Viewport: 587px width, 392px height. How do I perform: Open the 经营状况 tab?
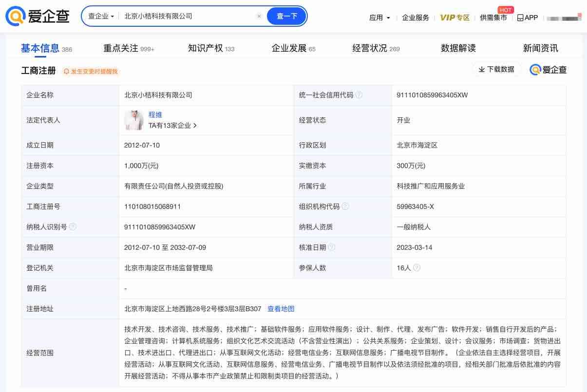pos(376,48)
